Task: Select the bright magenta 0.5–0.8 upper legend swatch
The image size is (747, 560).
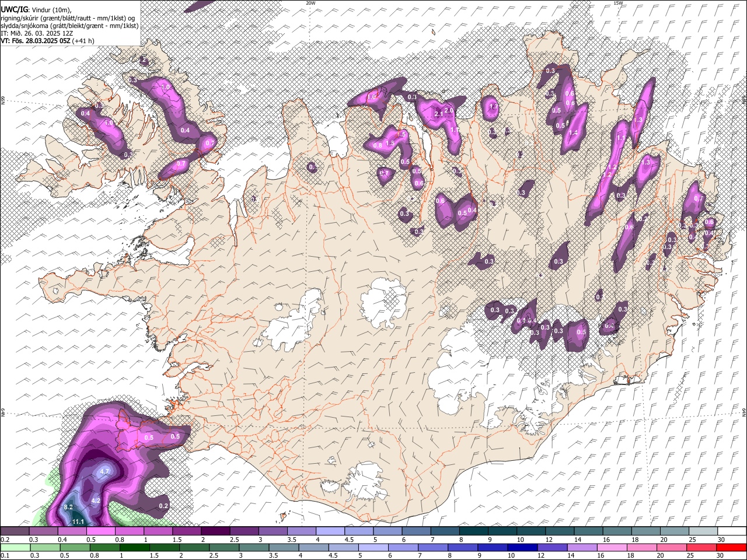Action: click(101, 531)
